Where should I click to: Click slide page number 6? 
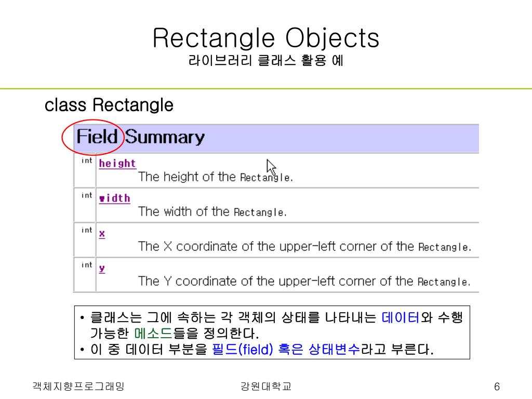(497, 387)
